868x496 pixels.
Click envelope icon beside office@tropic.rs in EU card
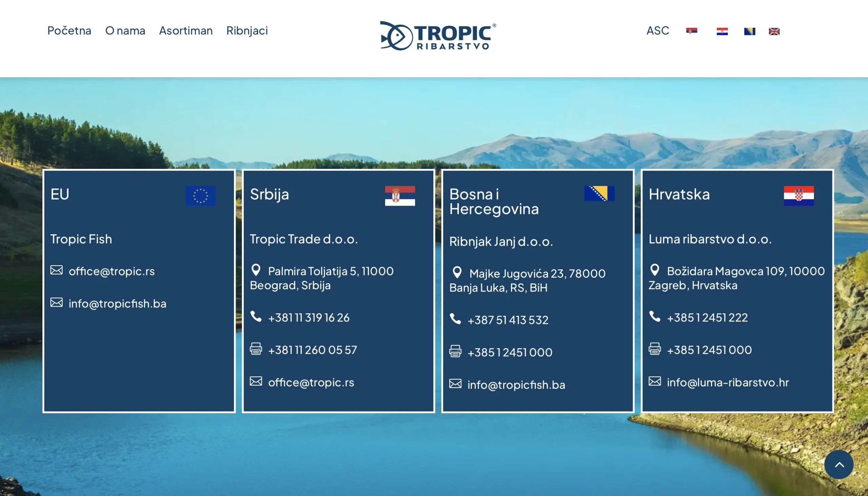(57, 270)
